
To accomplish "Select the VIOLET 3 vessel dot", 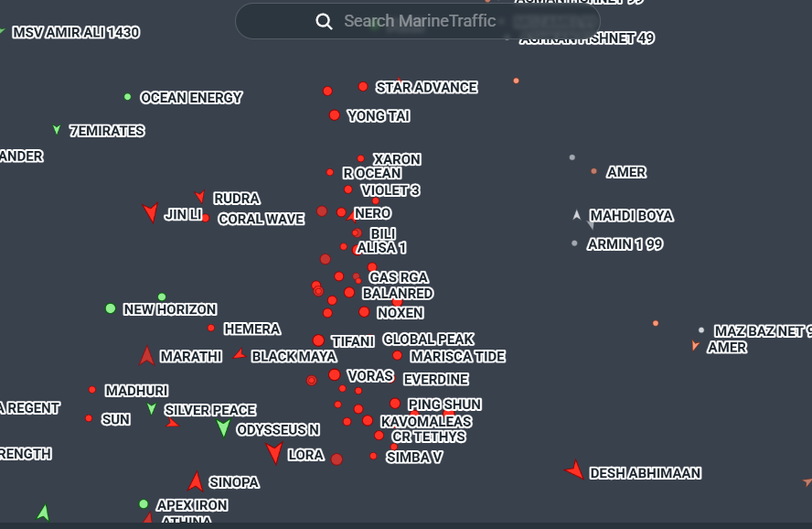I will [x=348, y=189].
